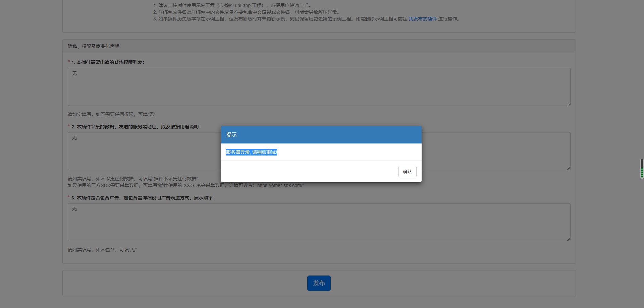Click the hint 如不包含，可填'无'

[102, 250]
